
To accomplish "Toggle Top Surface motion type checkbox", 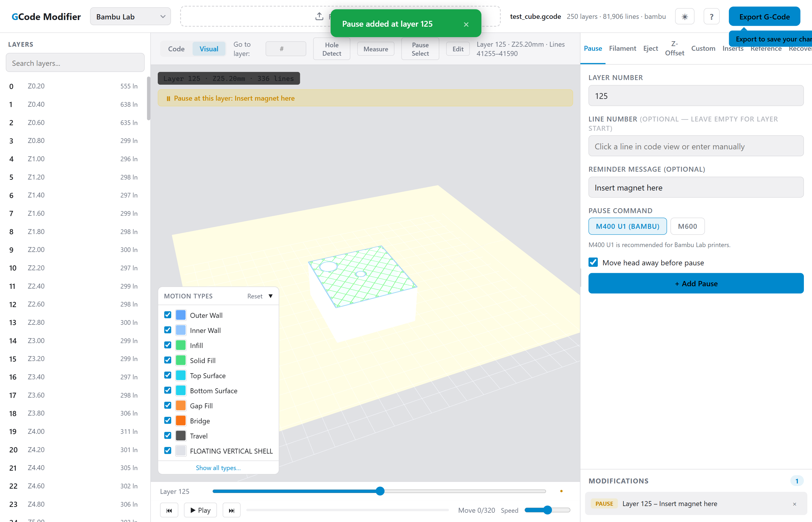I will point(168,375).
